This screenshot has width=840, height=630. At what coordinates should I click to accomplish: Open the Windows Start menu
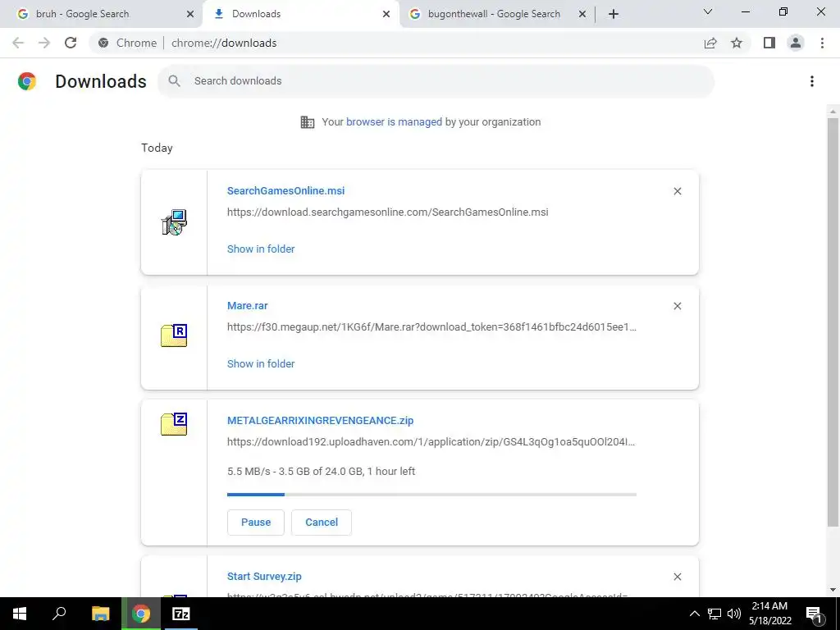(20, 614)
